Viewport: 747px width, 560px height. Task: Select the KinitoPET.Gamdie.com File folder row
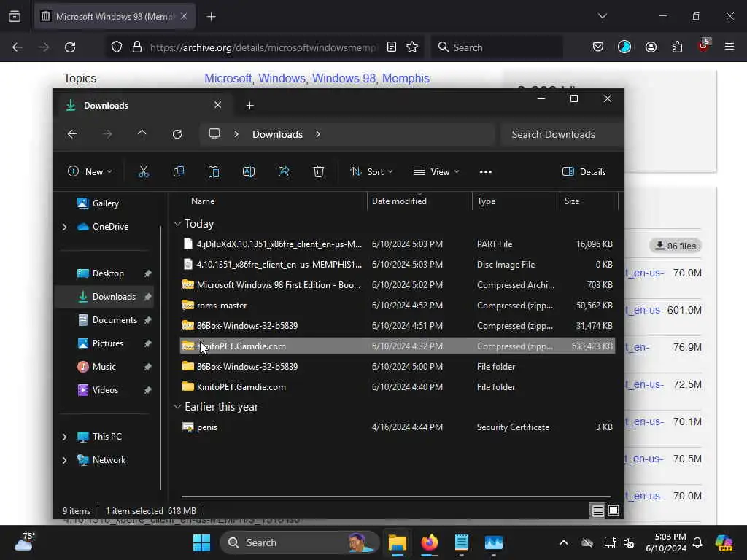398,386
